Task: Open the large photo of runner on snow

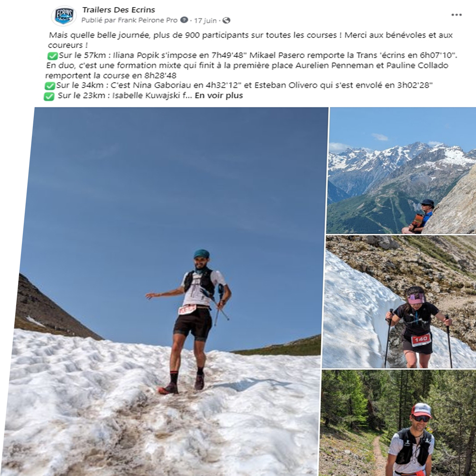Action: [x=170, y=291]
